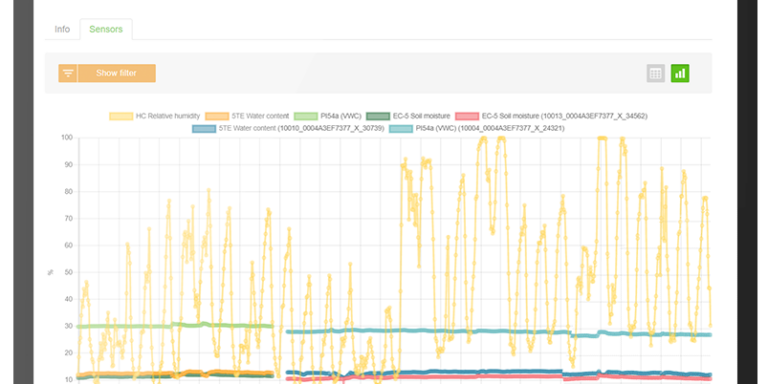The height and width of the screenshot is (384, 768).
Task: Click the % axis unit label
Action: [x=50, y=272]
